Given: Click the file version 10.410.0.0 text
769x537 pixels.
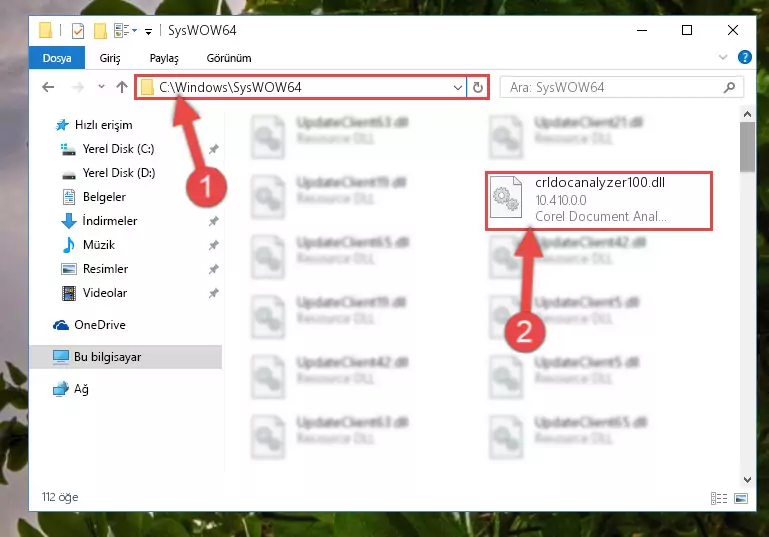Looking at the screenshot, I should click(x=561, y=200).
